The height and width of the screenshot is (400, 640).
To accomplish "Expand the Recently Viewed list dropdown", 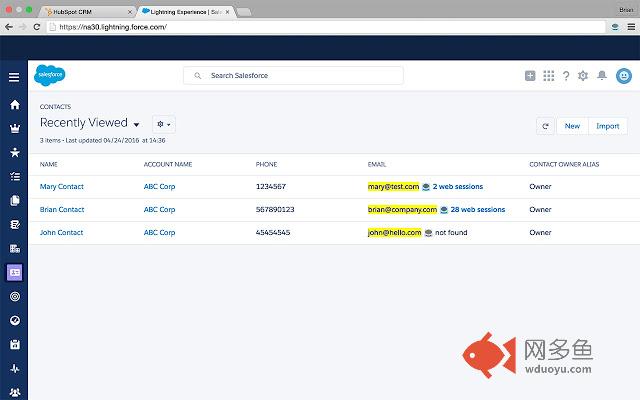I will click(x=136, y=124).
